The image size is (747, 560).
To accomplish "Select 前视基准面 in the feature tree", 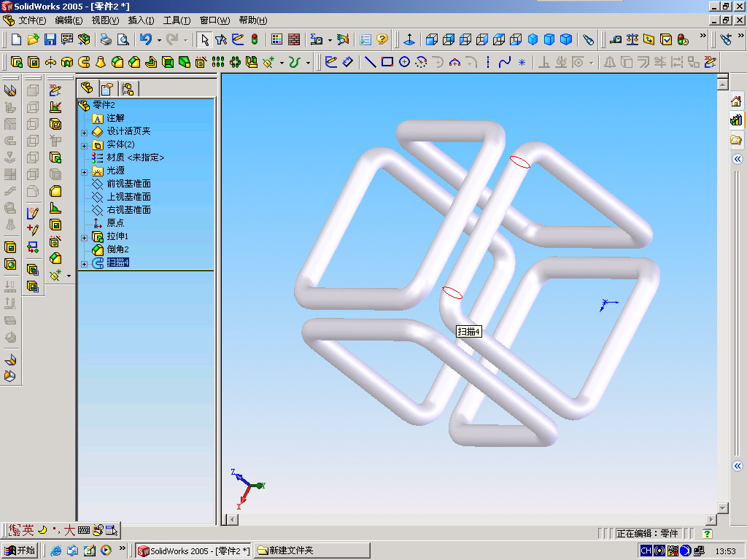I will 128,183.
